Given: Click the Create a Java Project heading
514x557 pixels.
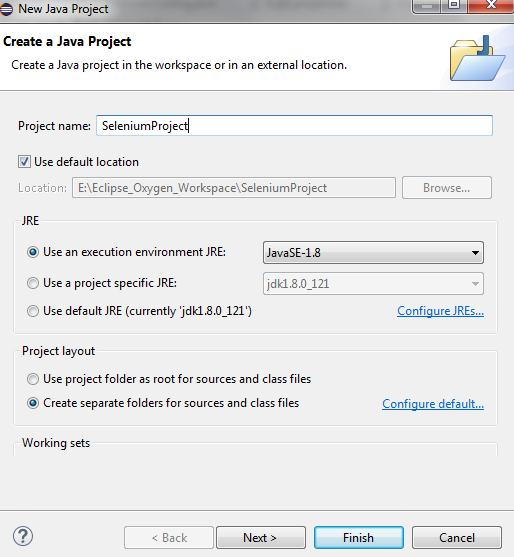Looking at the screenshot, I should 67,42.
